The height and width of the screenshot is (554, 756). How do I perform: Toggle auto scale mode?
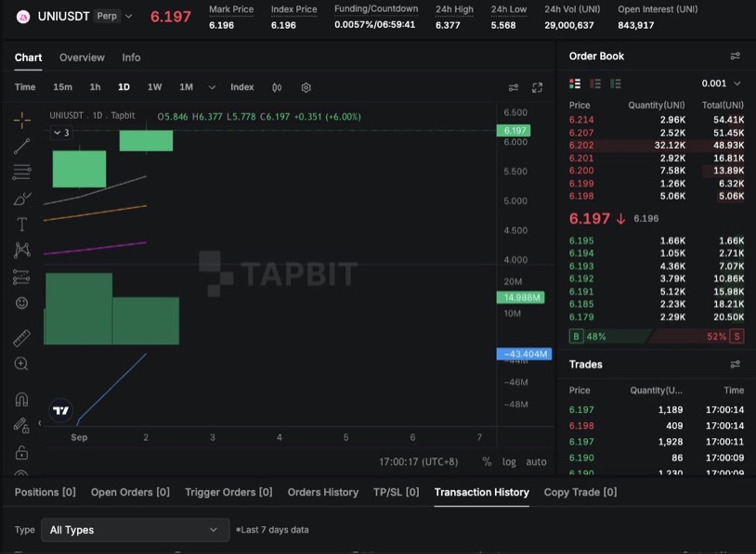click(x=536, y=462)
